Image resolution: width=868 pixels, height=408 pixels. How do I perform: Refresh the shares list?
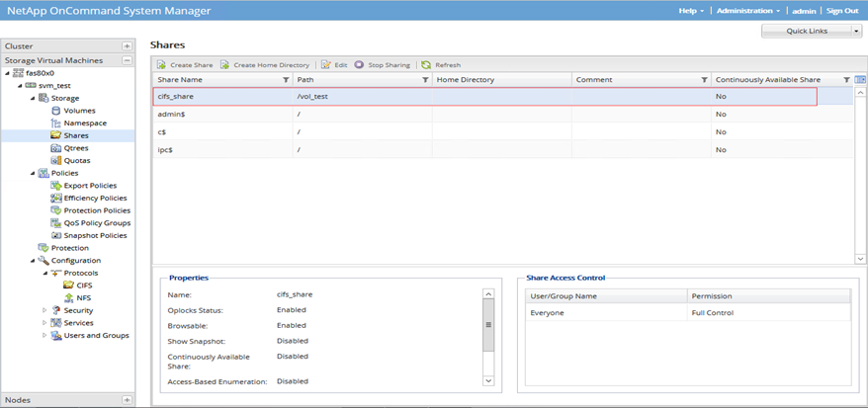pyautogui.click(x=426, y=65)
